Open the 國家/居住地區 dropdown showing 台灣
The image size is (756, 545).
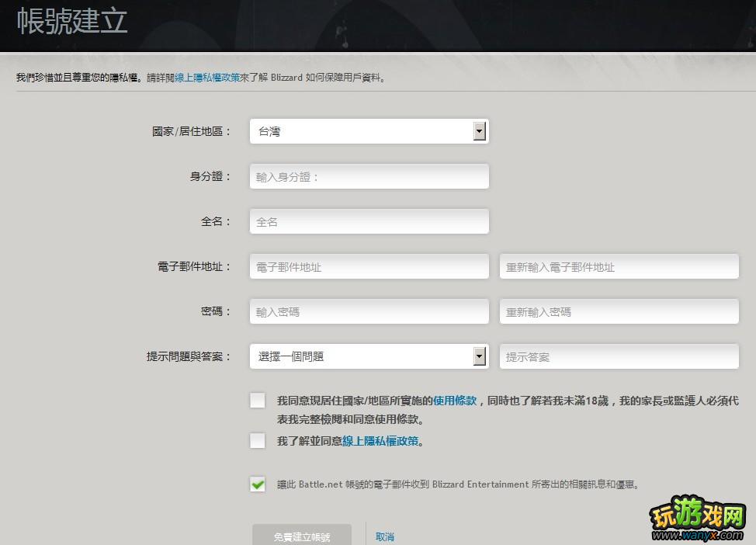tap(369, 131)
